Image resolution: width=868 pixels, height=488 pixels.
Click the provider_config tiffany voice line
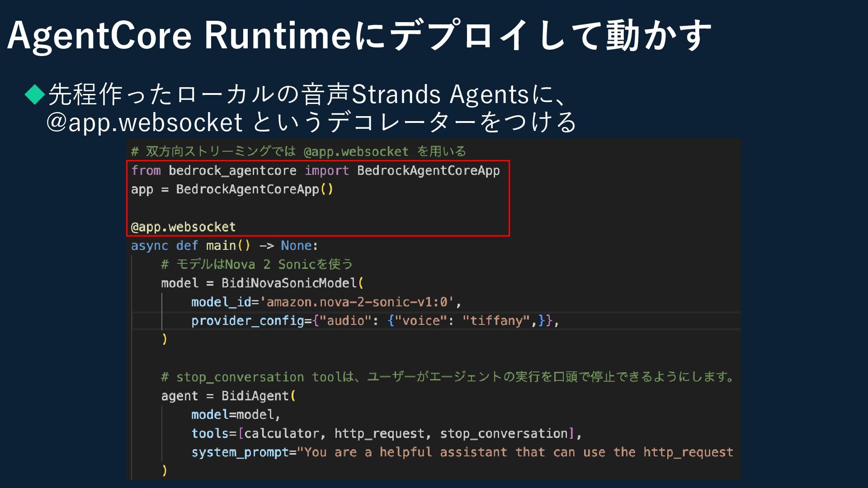click(375, 321)
